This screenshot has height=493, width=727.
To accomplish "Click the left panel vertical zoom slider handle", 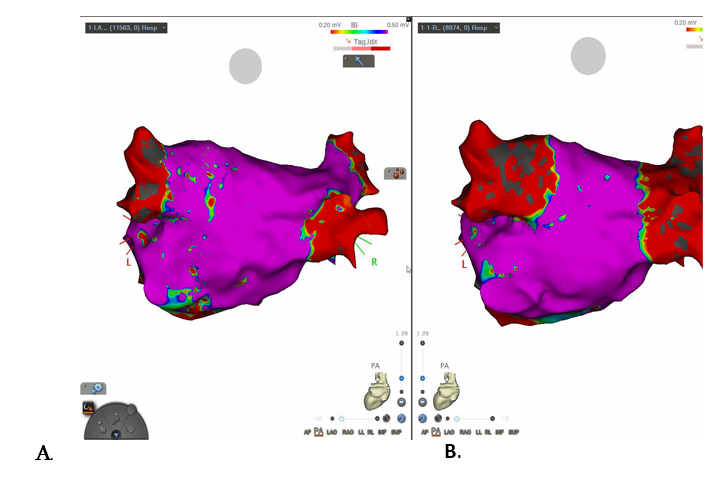I will [x=401, y=379].
